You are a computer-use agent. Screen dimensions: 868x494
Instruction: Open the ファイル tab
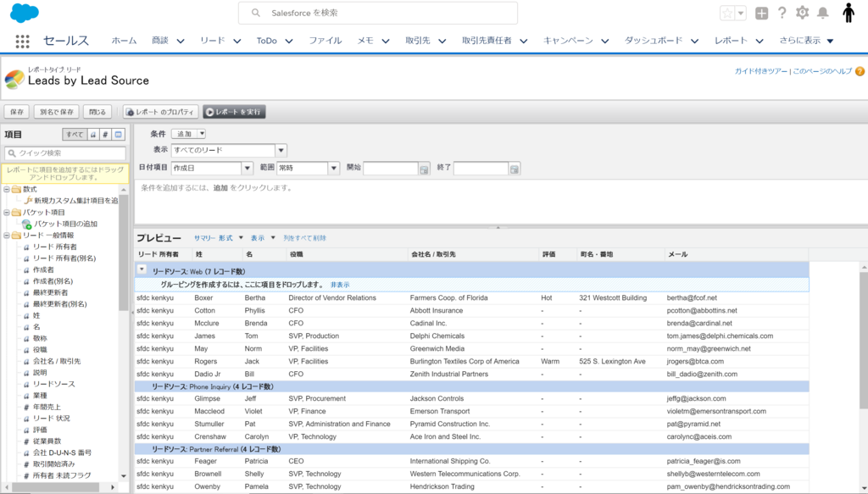325,41
